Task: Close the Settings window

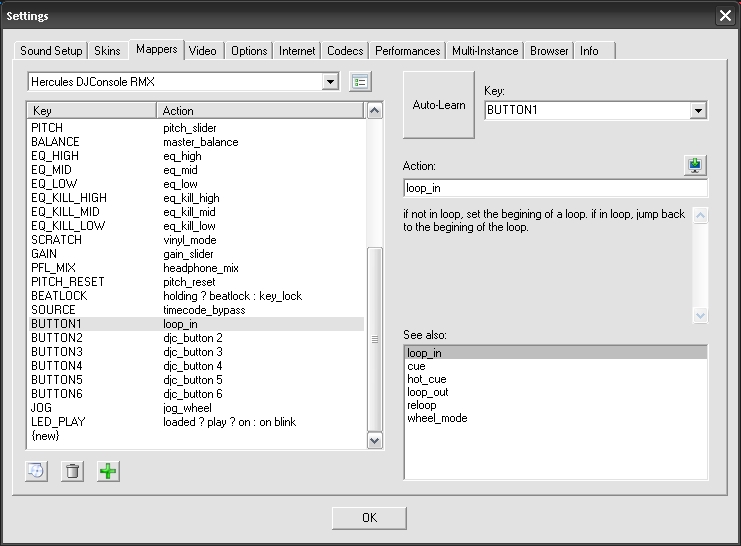Action: [x=725, y=16]
